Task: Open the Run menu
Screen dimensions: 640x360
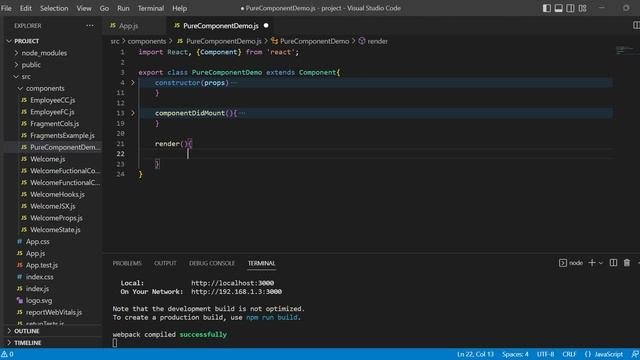Action: (x=123, y=8)
